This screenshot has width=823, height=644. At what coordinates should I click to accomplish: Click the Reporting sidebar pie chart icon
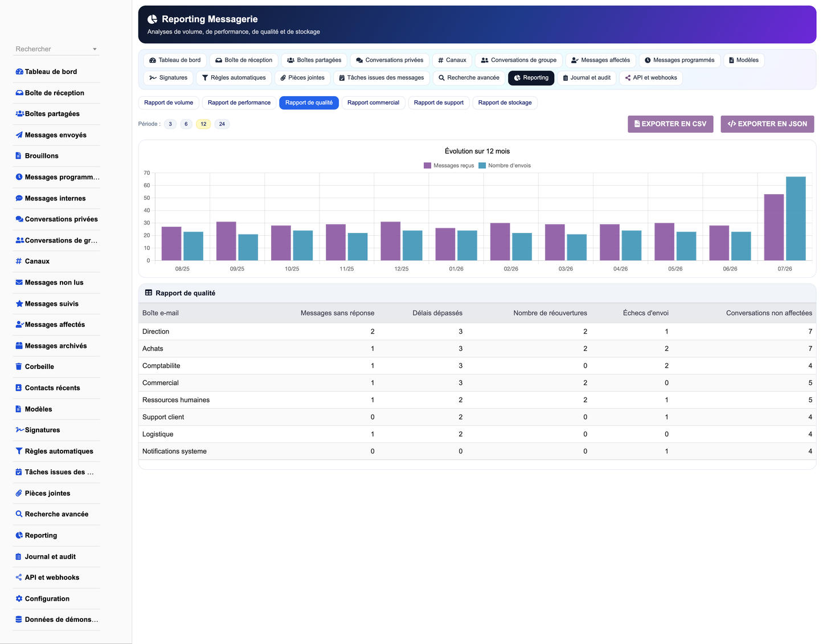pos(19,535)
